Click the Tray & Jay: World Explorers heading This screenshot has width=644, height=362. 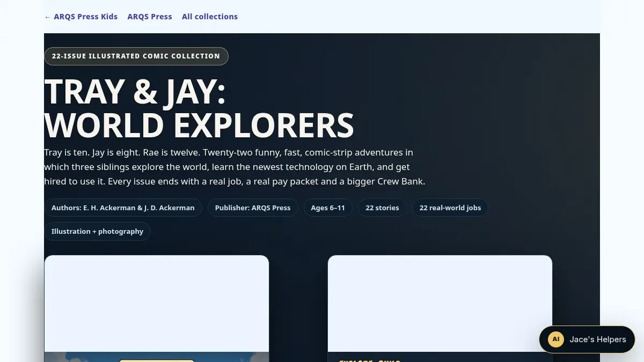click(199, 108)
